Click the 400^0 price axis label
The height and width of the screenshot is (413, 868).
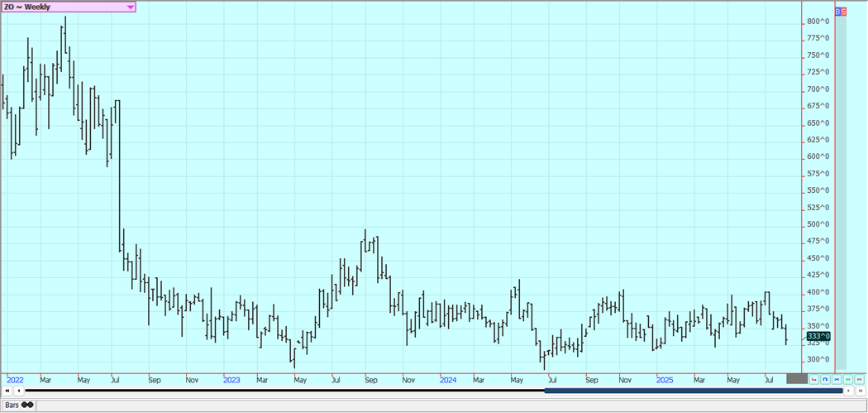point(818,291)
